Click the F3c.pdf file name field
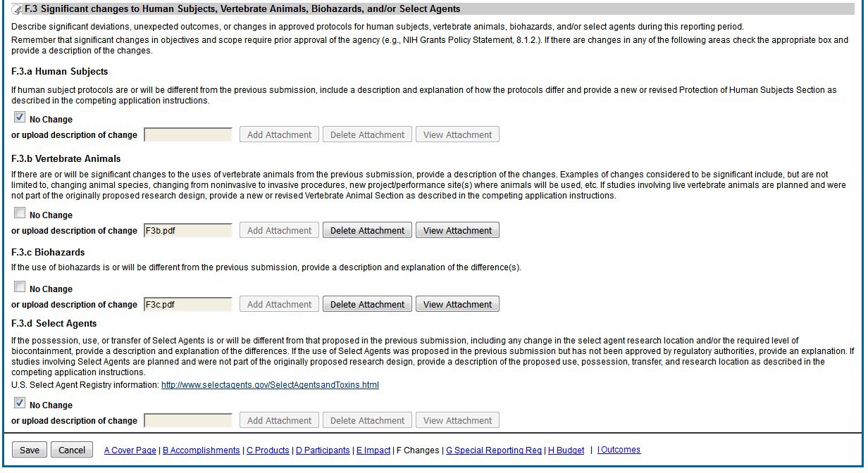868x473 pixels. (x=187, y=305)
